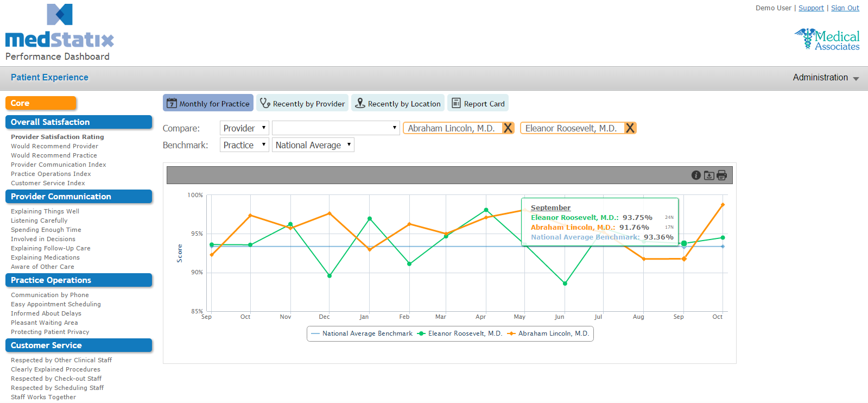Open Communication by Phone metric
Viewport: 868px width, 403px height.
(50, 295)
